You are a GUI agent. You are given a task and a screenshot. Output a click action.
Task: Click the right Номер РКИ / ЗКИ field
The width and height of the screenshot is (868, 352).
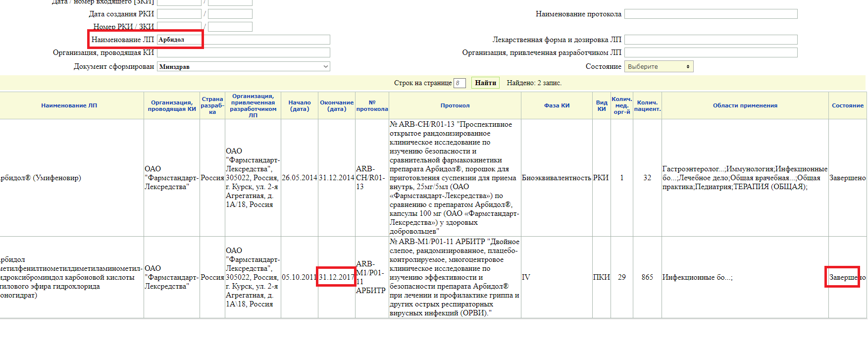(230, 27)
